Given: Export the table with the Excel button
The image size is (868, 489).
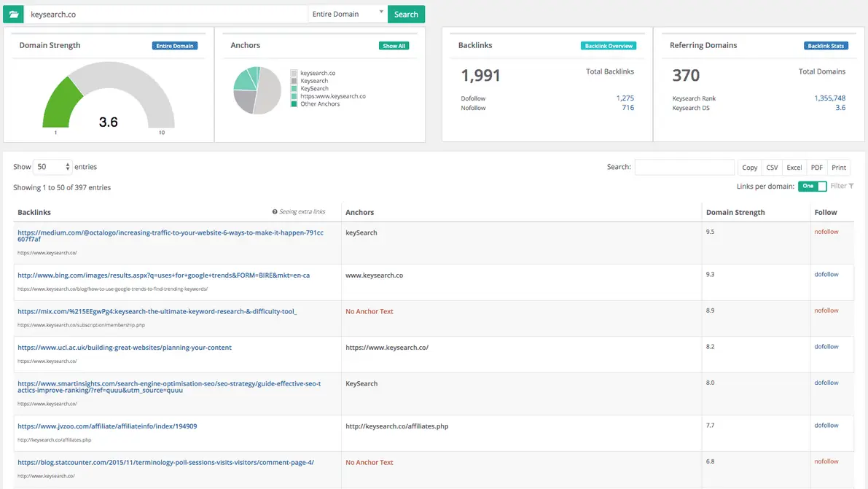Looking at the screenshot, I should click(x=794, y=167).
